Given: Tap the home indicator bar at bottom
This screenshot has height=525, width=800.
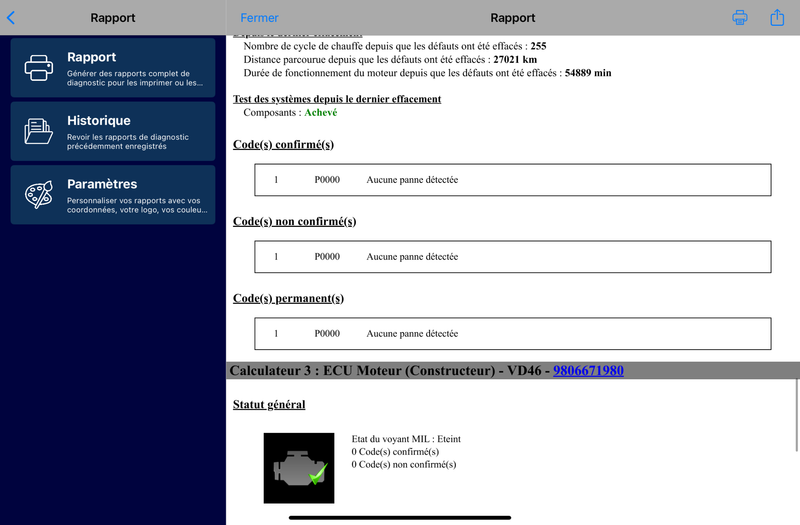Looking at the screenshot, I should pos(400,517).
